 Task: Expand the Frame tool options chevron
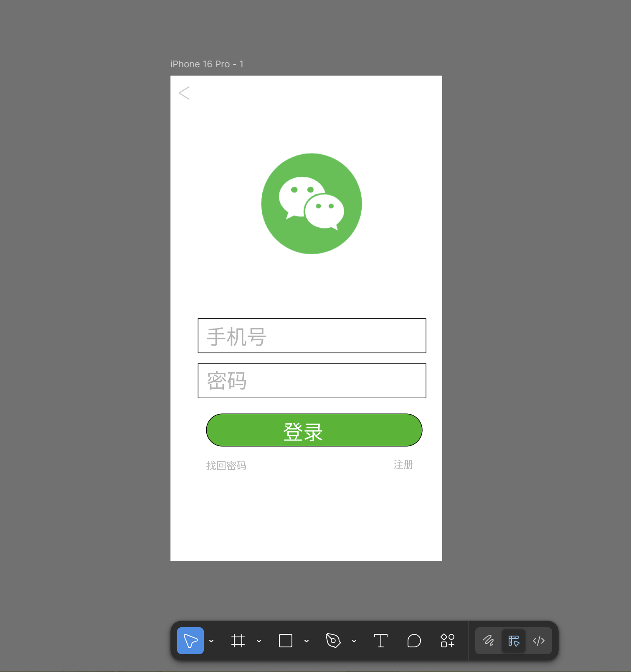point(259,641)
